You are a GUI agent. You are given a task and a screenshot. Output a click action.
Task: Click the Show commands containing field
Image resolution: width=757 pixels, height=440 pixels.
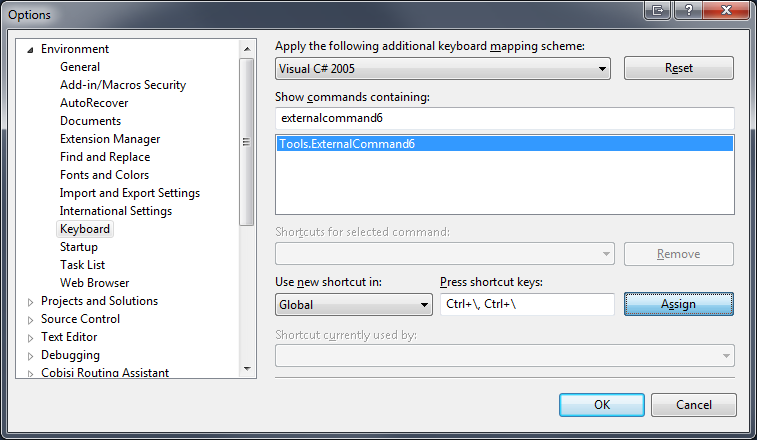[x=505, y=118]
